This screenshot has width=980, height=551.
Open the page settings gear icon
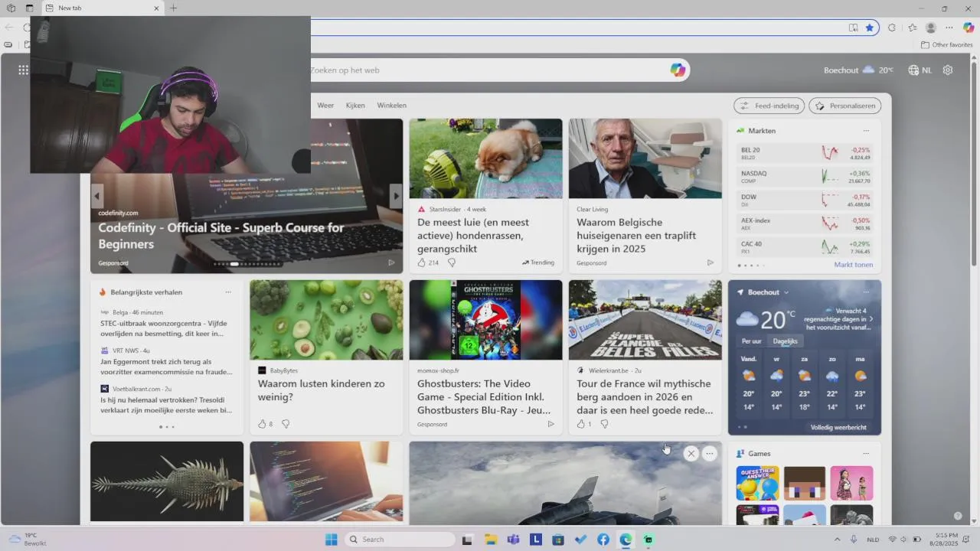click(x=948, y=70)
